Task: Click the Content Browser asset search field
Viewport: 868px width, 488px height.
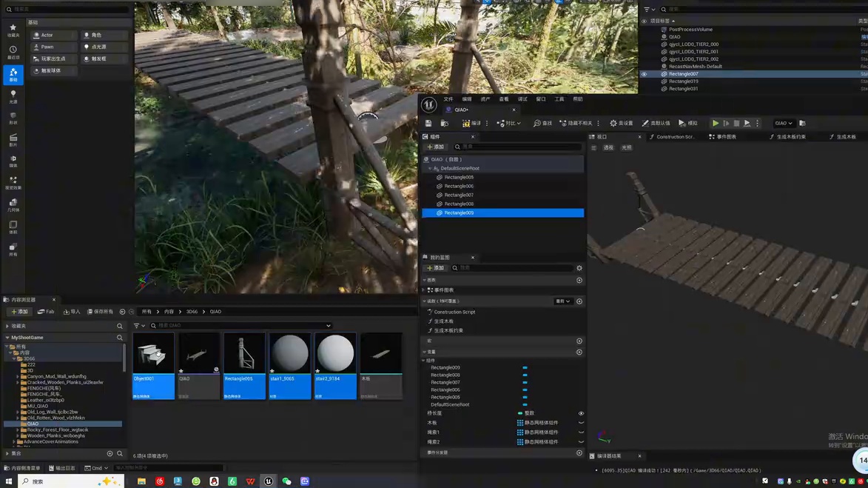Action: (x=240, y=326)
